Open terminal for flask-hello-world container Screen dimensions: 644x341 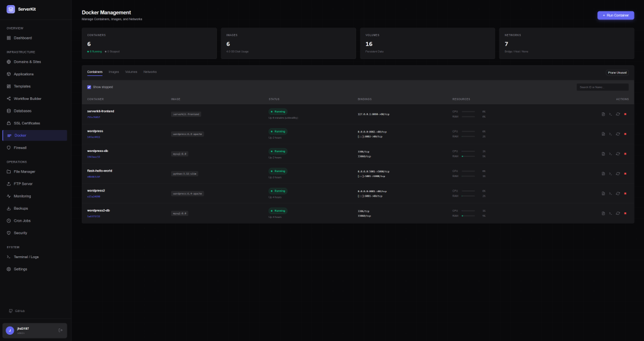point(610,173)
